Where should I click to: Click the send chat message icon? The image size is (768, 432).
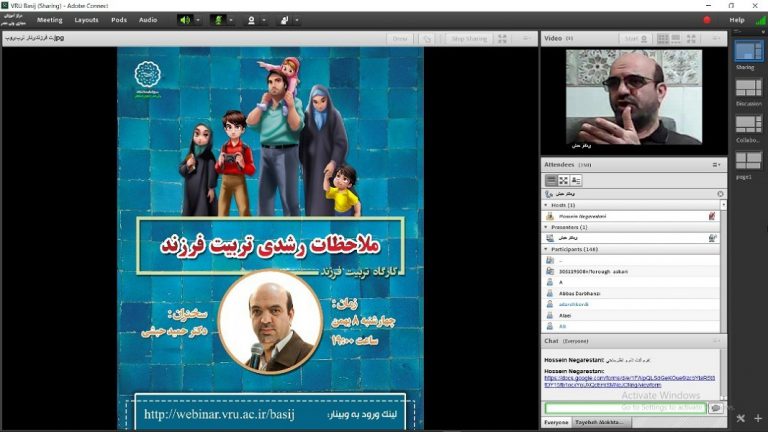tap(715, 408)
